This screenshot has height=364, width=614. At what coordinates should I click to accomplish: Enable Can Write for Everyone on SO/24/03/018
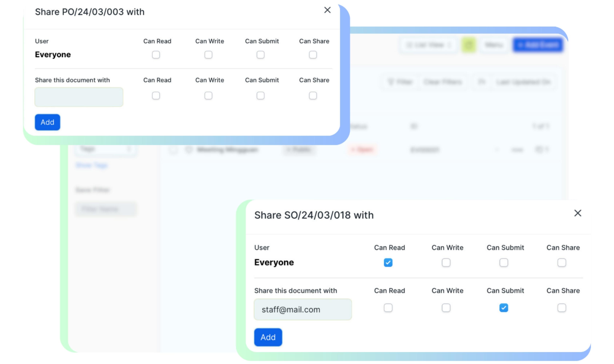coord(446,263)
